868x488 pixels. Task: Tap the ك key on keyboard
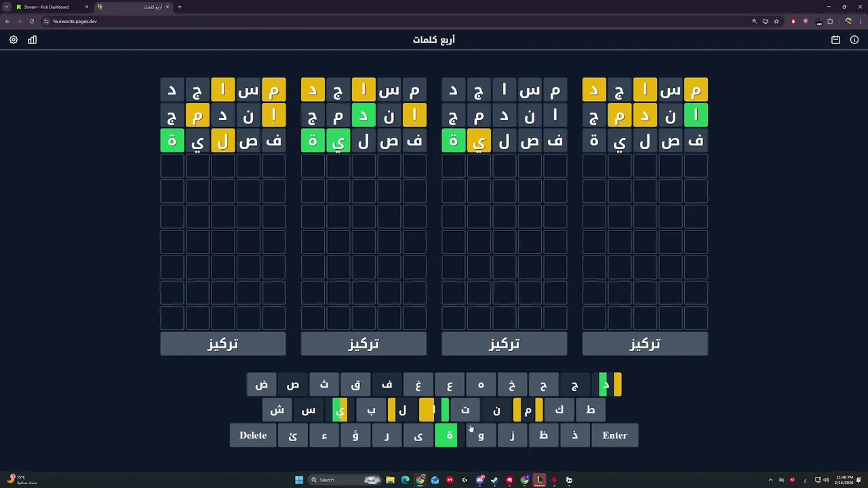pyautogui.click(x=559, y=410)
